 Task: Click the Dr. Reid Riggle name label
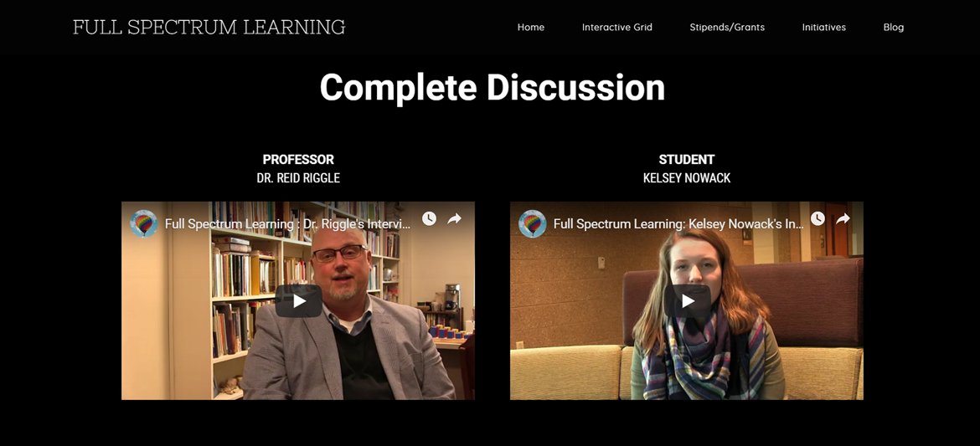pyautogui.click(x=298, y=178)
